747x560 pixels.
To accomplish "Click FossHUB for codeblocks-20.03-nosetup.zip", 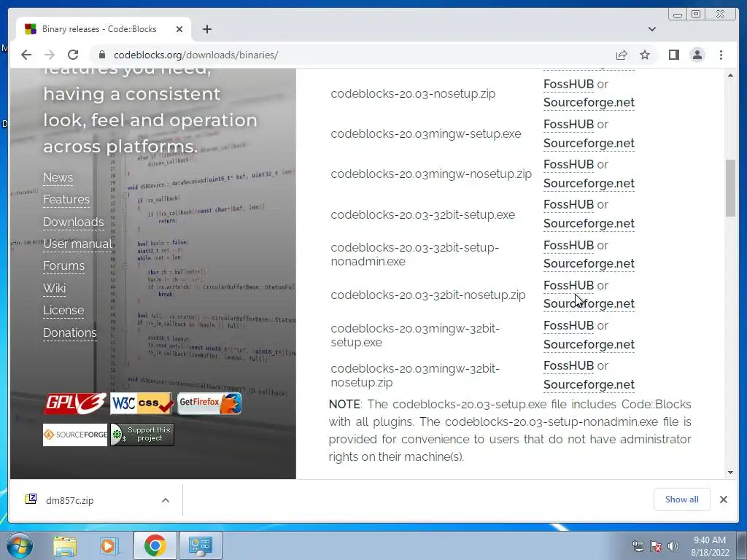I will (x=568, y=85).
